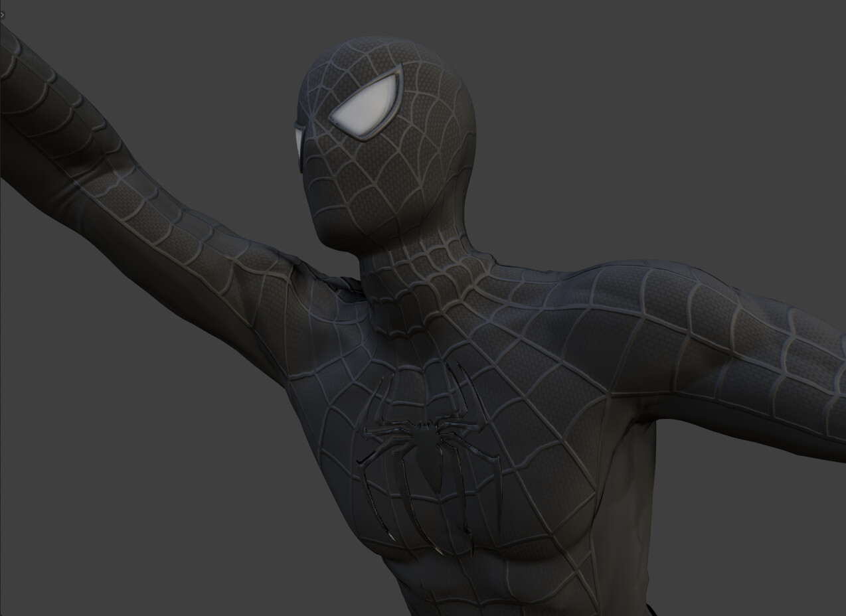Expand the hidden toolbar chevron arrow
Screen dimensions: 846x616
click(2, 15)
